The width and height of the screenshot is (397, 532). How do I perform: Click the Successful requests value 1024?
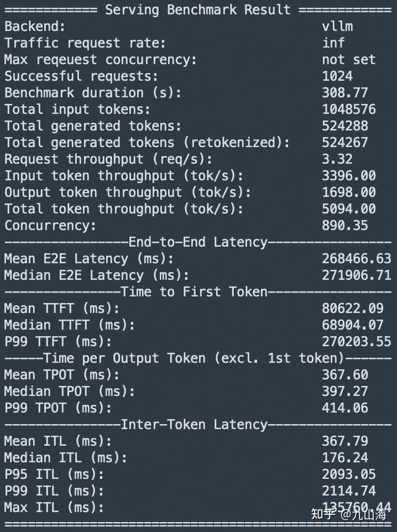(x=337, y=76)
